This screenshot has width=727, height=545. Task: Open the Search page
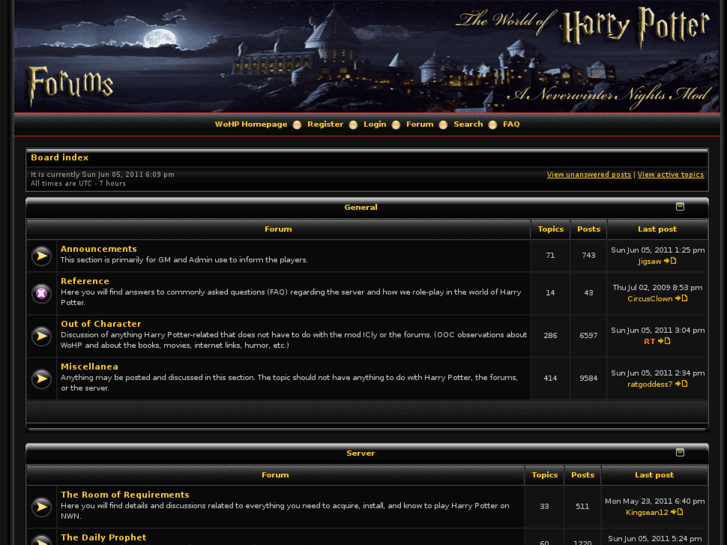point(468,124)
